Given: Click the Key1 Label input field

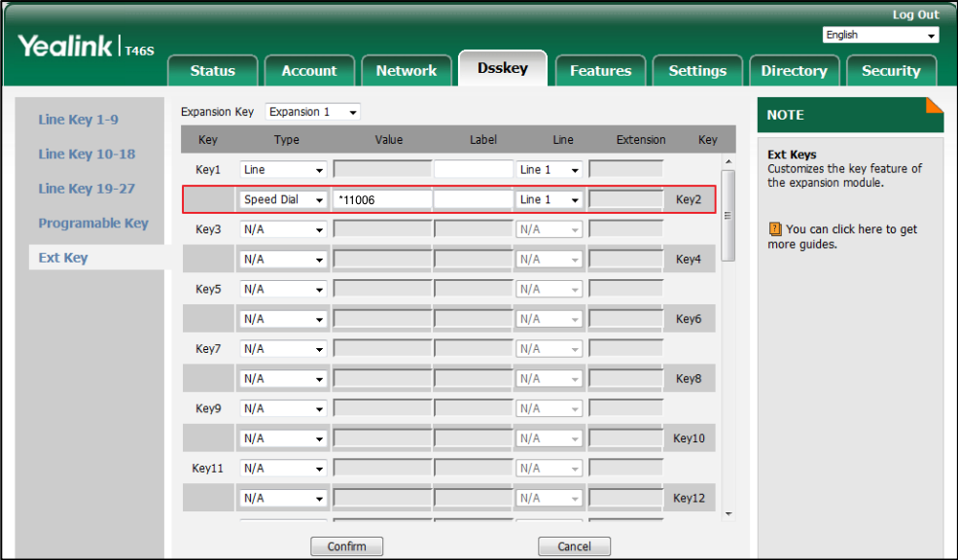Looking at the screenshot, I should (474, 170).
